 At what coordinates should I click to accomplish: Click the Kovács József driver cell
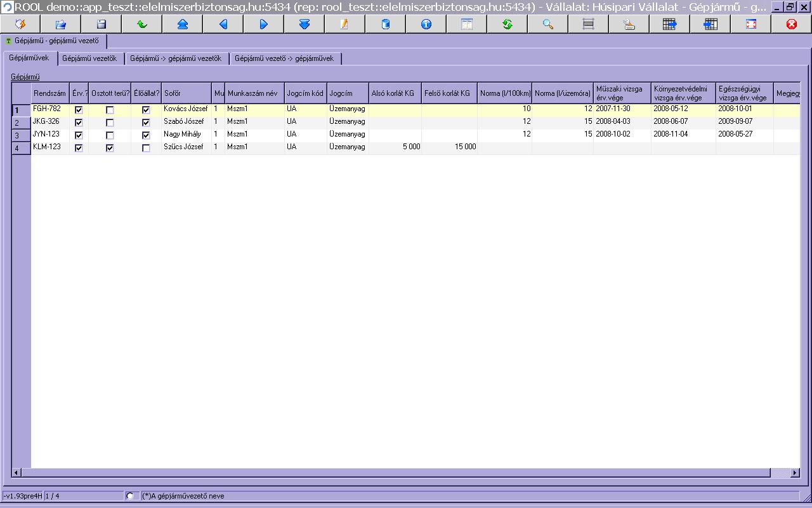coord(187,109)
